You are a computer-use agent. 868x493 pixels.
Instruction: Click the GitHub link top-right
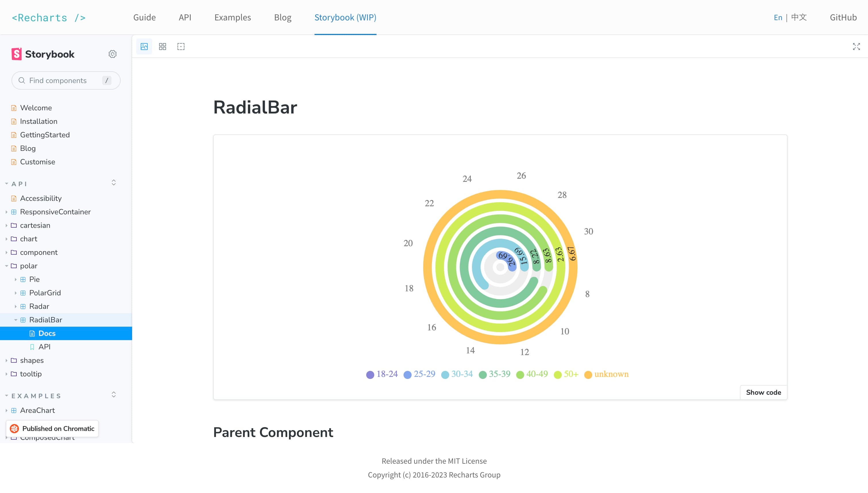coord(843,17)
